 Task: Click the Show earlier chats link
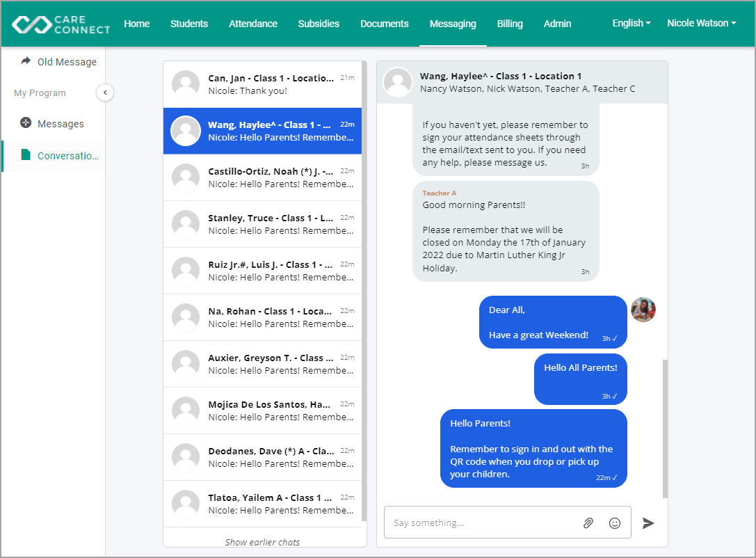click(262, 542)
